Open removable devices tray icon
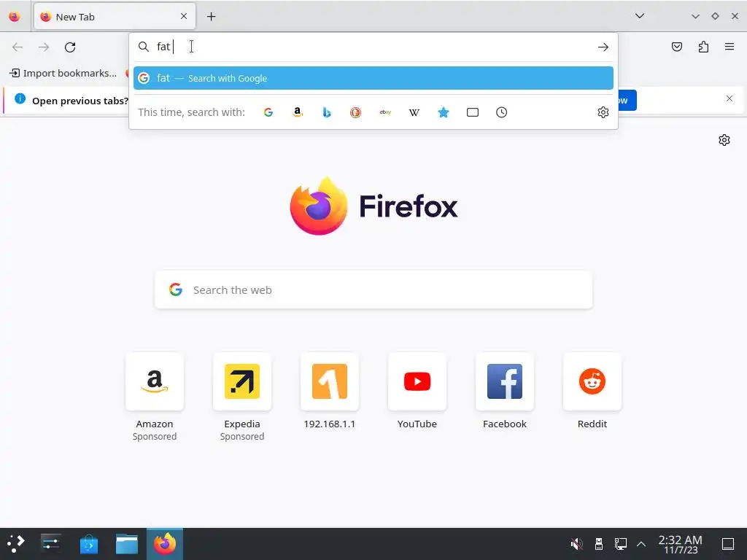 (599, 544)
